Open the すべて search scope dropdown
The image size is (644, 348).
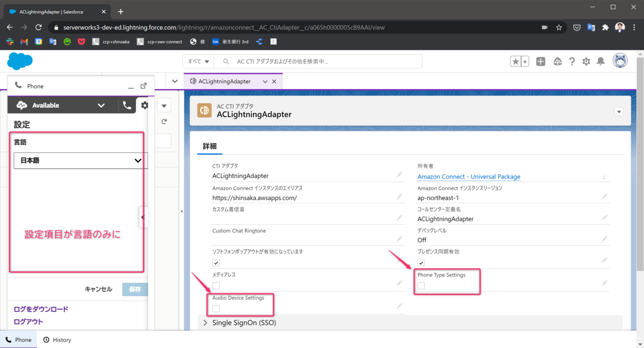coord(198,62)
